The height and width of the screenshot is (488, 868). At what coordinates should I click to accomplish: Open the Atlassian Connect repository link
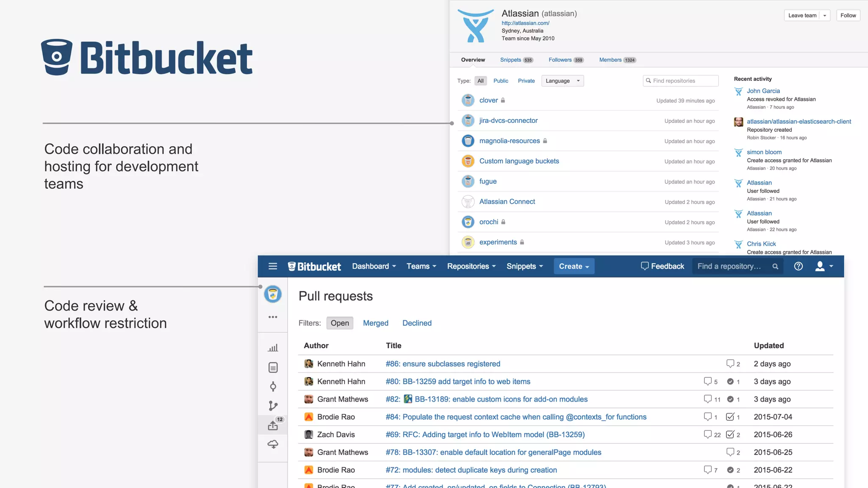[x=507, y=202]
